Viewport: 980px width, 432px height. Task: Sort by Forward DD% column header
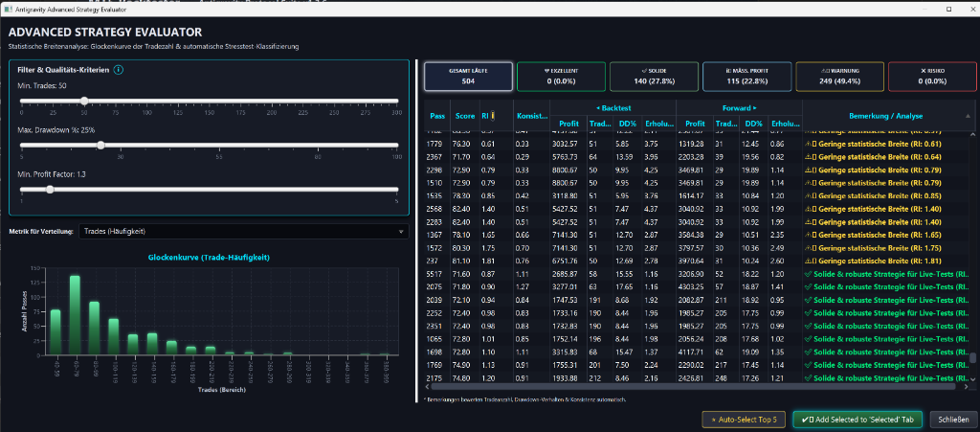click(x=754, y=124)
